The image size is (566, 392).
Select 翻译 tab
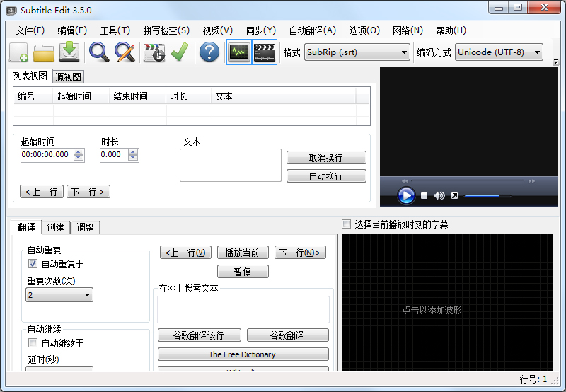[x=26, y=227]
